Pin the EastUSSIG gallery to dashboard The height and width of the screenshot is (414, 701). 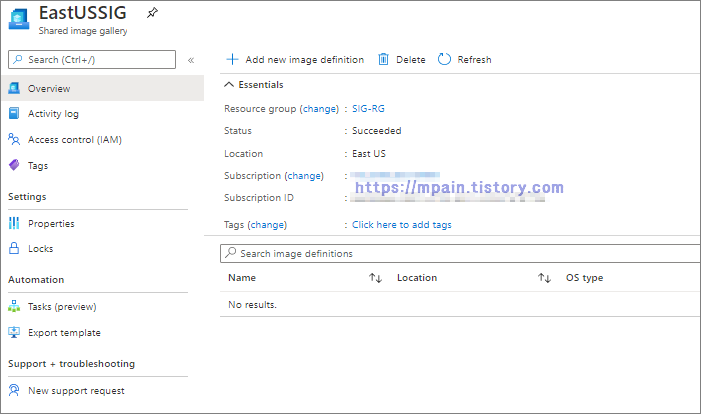[152, 13]
